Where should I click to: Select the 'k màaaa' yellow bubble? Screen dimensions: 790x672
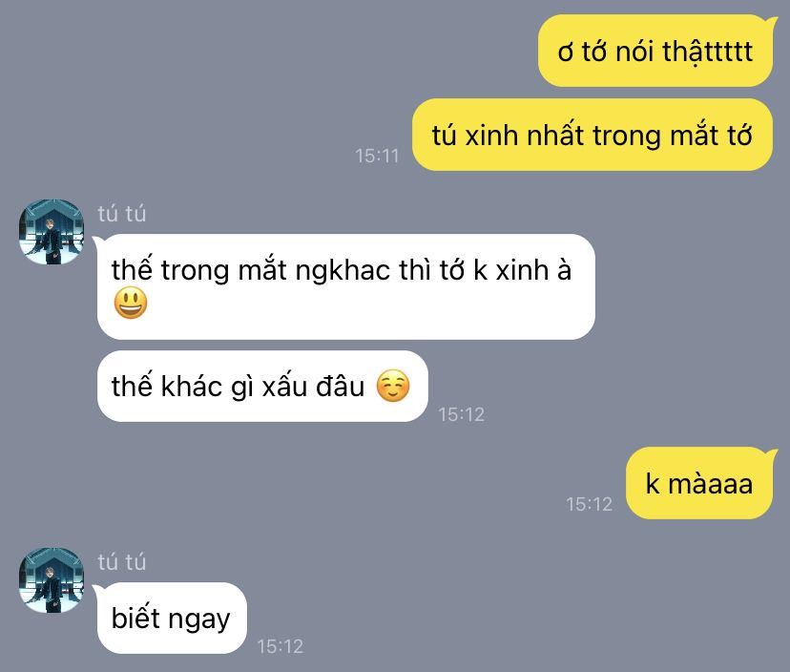coord(699,483)
